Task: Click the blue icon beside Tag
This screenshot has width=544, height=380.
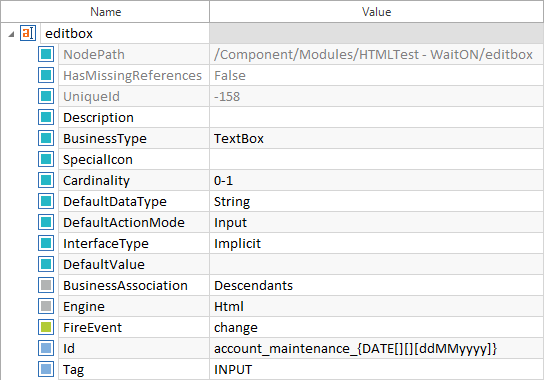Action: (x=46, y=369)
